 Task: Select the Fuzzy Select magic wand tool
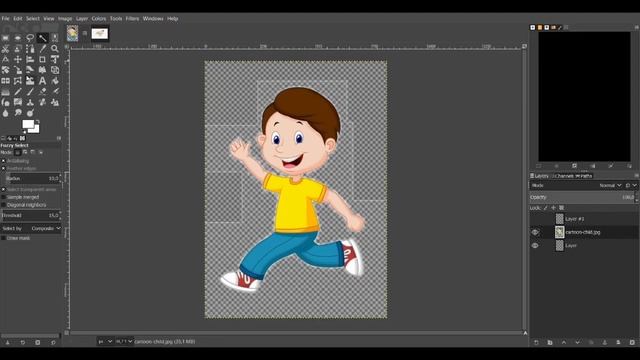point(42,38)
